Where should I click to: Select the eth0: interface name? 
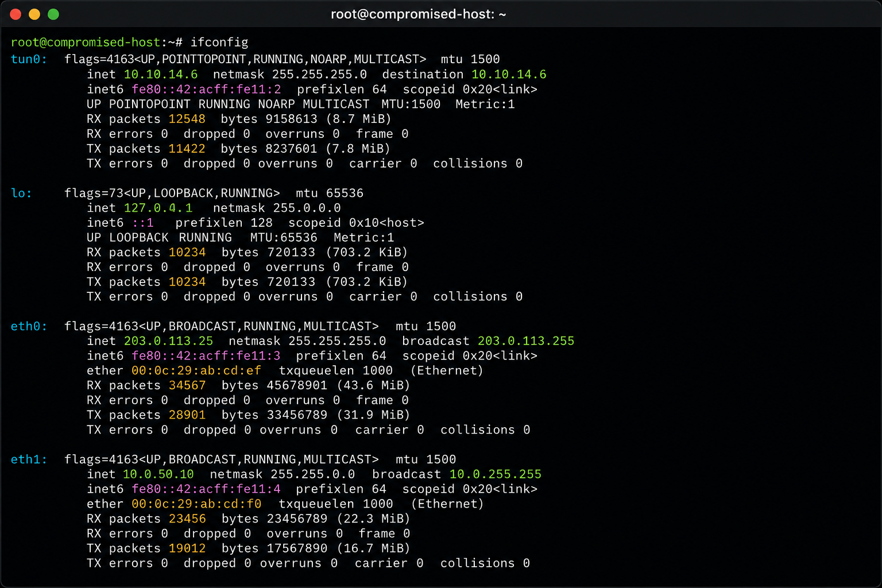(x=29, y=326)
